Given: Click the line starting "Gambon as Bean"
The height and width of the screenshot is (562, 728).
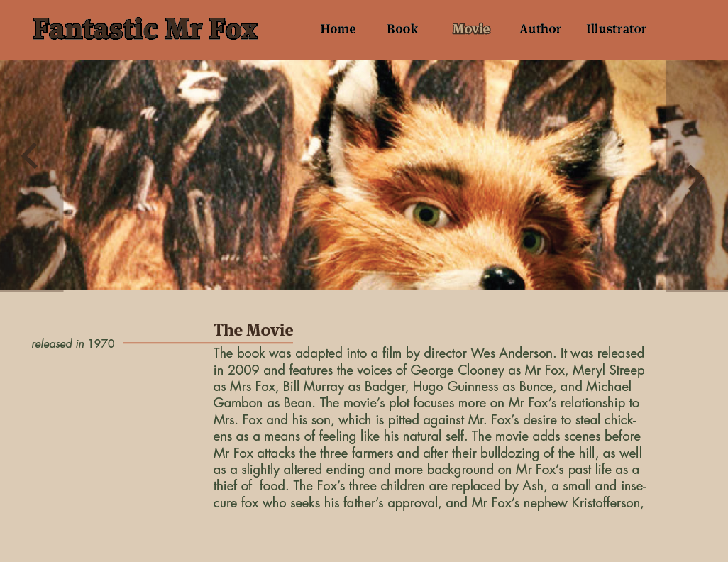Looking at the screenshot, I should (426, 402).
